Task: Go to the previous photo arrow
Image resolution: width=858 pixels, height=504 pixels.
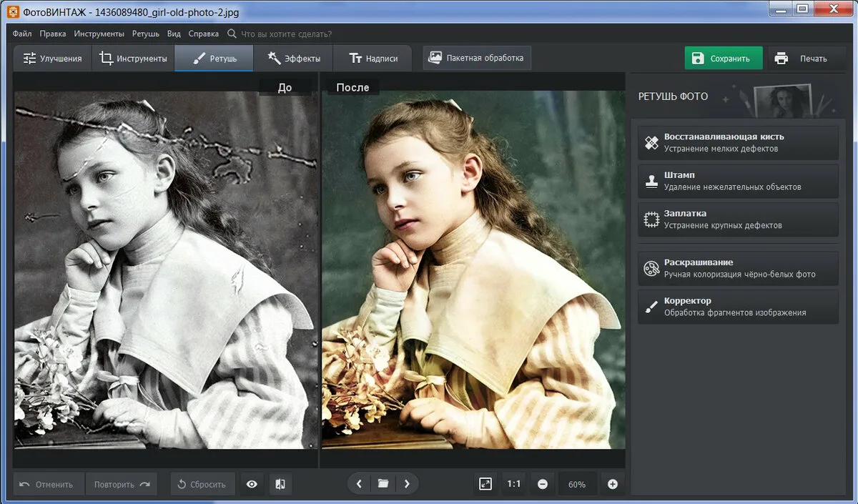Action: pyautogui.click(x=359, y=484)
